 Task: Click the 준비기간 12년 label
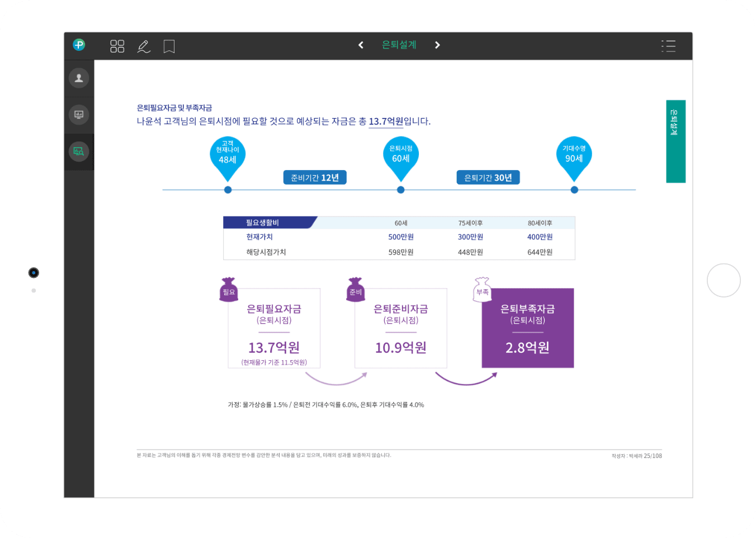click(x=315, y=177)
